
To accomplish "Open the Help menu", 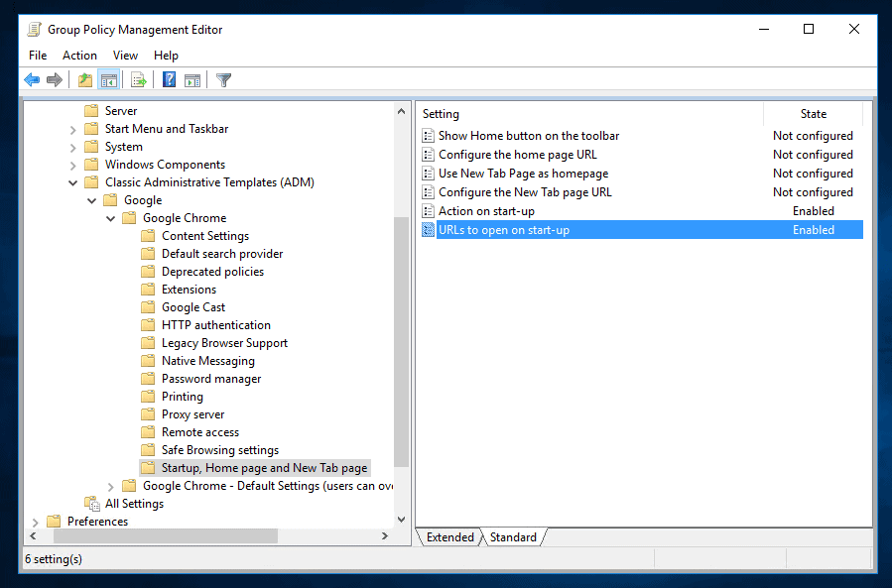I will click(166, 56).
